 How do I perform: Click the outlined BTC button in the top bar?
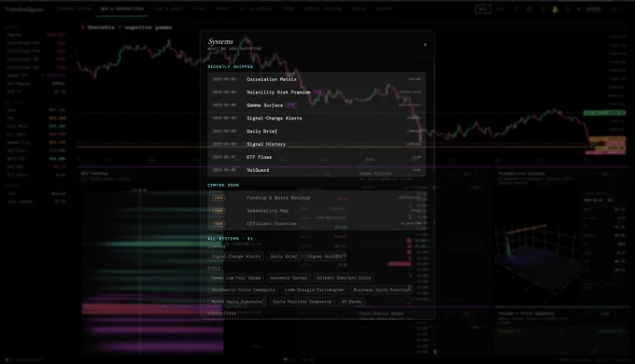tap(483, 9)
